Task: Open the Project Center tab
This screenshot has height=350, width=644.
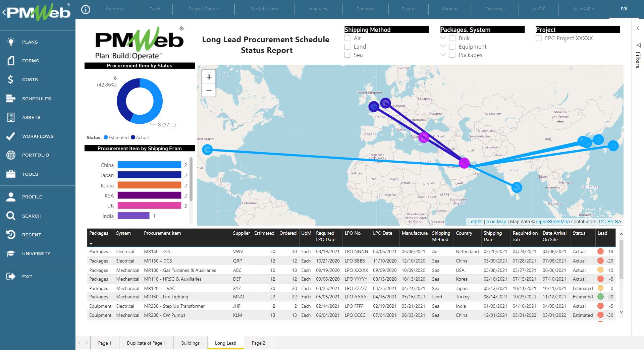Action: (204, 9)
